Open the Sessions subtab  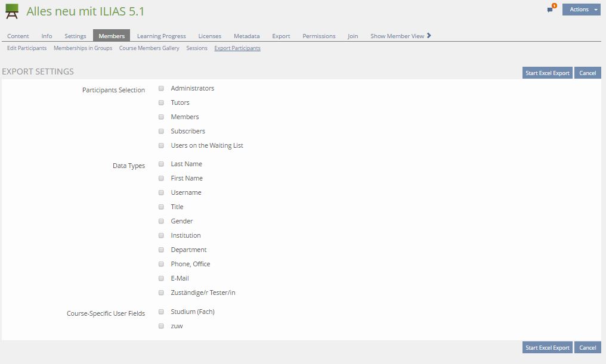coord(197,48)
